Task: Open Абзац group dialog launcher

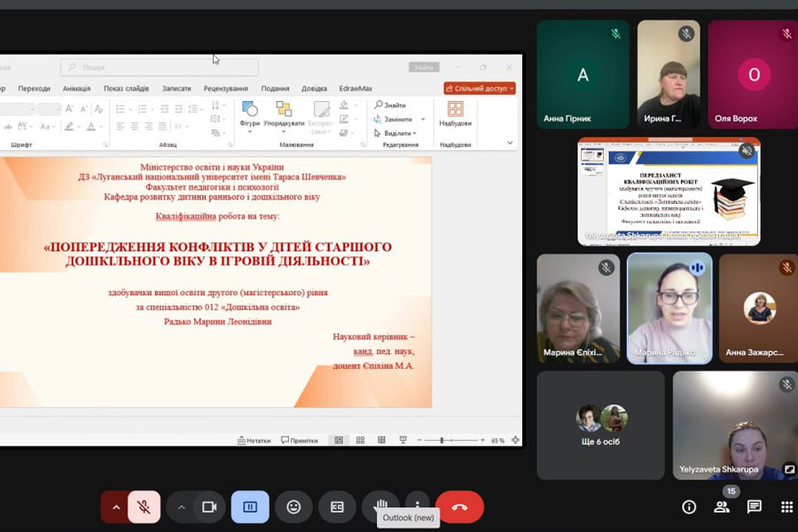Action: 230,145
